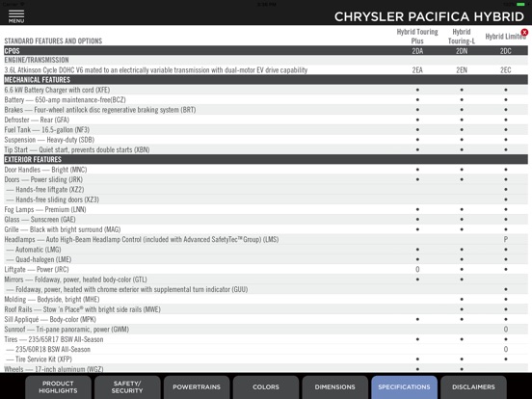Select the Exterior Features section header
This screenshot has width=532, height=399.
pyautogui.click(x=266, y=159)
